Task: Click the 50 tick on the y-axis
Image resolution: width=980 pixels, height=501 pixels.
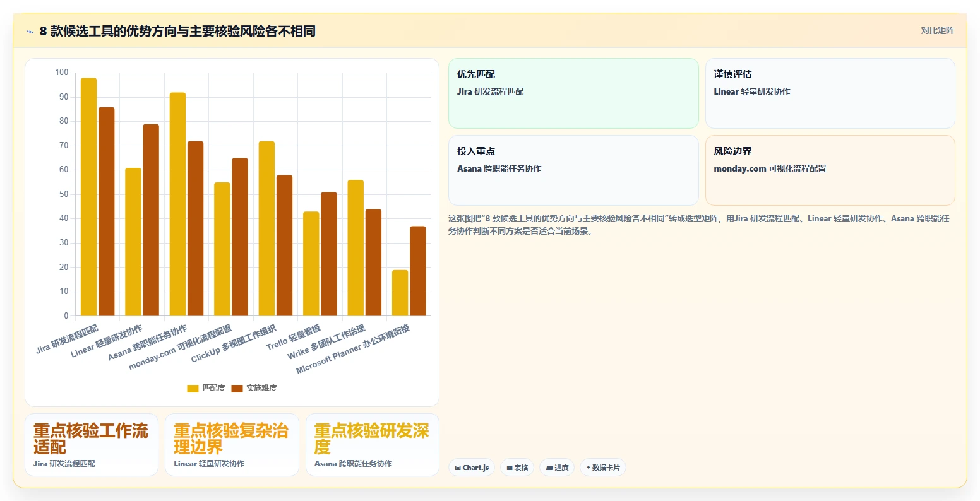Action: [x=64, y=194]
